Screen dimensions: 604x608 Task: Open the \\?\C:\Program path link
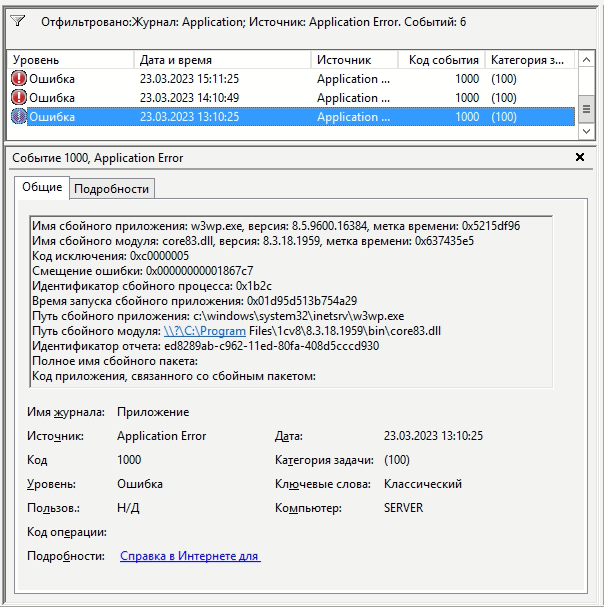tap(205, 331)
